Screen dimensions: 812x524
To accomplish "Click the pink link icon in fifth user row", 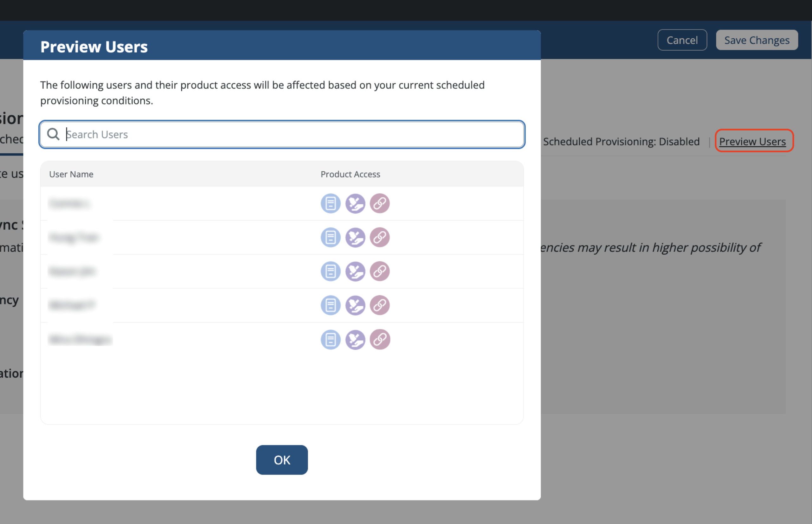I will [x=379, y=339].
